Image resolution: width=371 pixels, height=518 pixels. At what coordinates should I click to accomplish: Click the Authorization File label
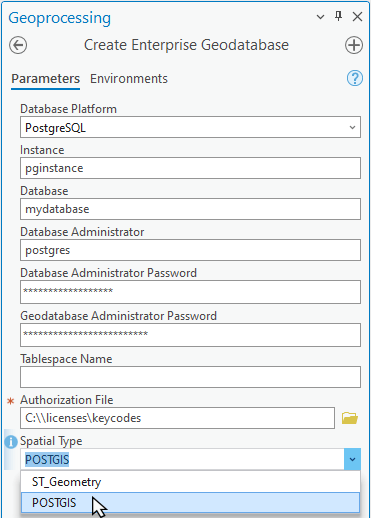[x=67, y=400]
